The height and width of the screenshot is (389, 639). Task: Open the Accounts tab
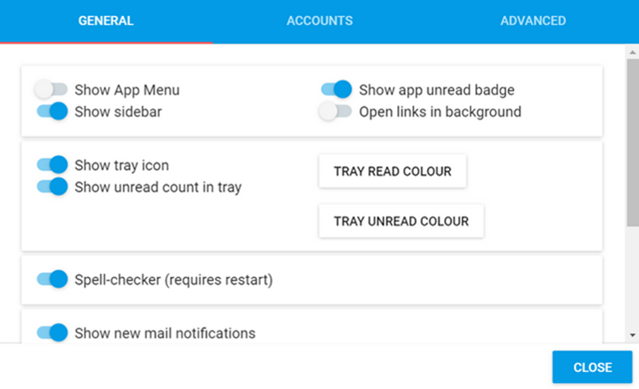click(320, 21)
